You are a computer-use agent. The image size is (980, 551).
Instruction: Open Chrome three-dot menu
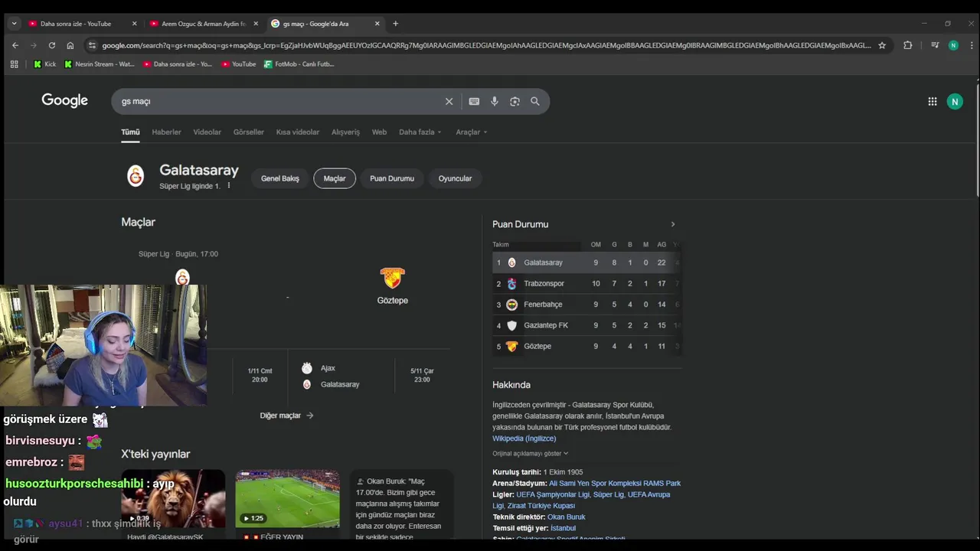[971, 45]
